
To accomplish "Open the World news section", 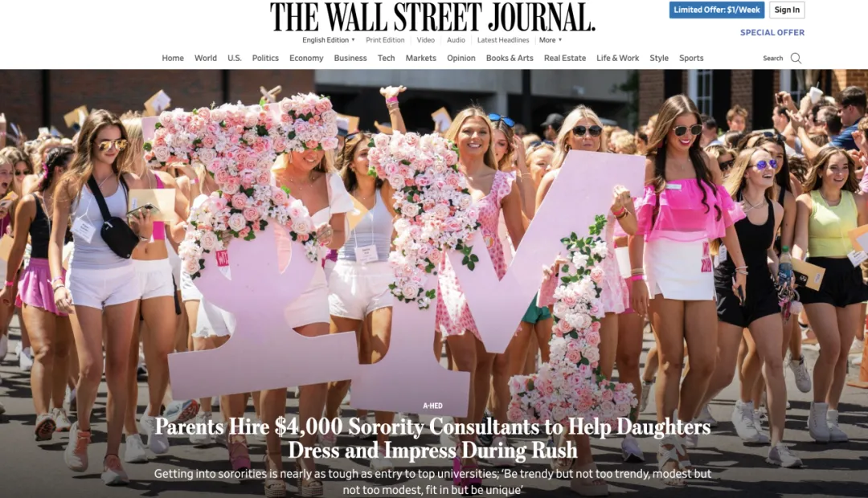I will click(x=206, y=58).
